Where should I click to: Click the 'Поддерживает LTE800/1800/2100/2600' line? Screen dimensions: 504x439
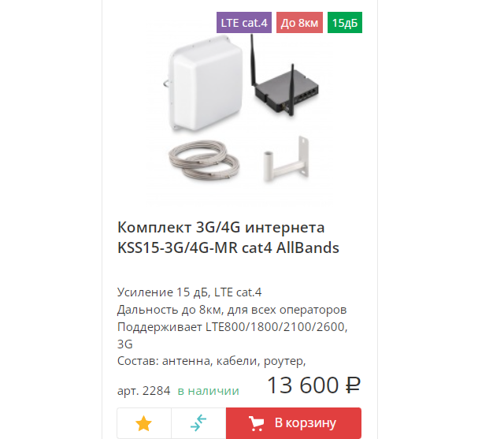(233, 327)
